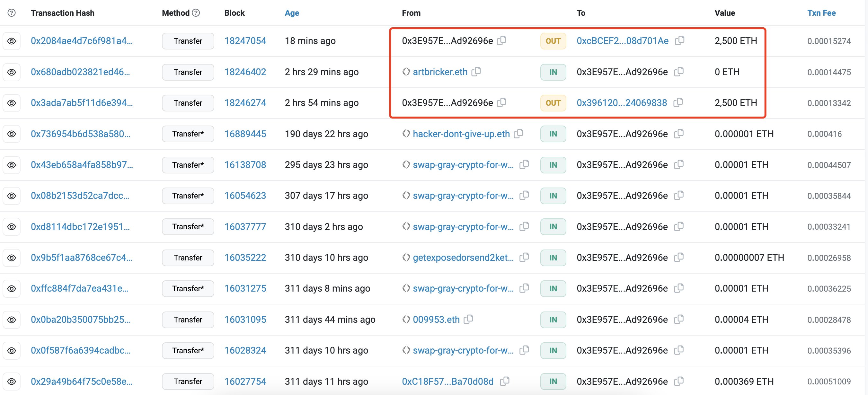This screenshot has width=868, height=395.
Task: Open transaction hash 0x0ba20b350075bb25...
Action: point(80,320)
